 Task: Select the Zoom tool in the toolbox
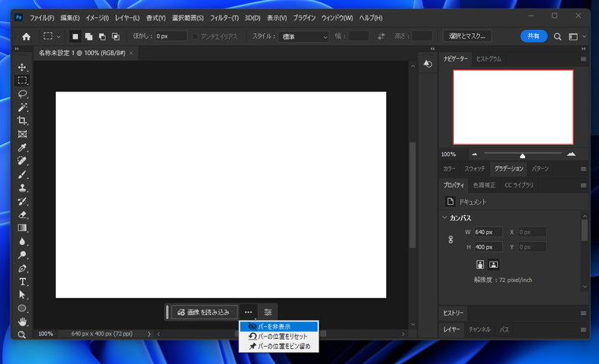(x=22, y=335)
